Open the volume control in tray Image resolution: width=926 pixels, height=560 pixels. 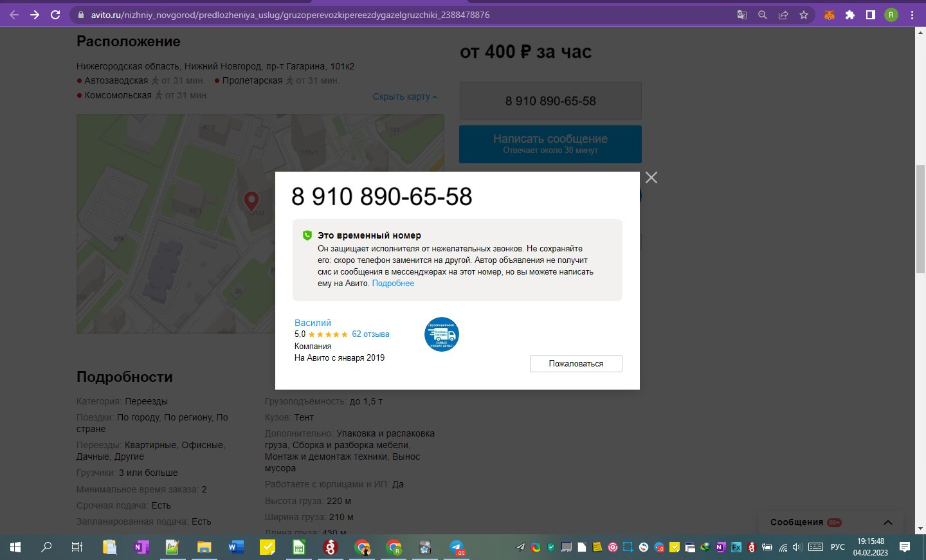(x=797, y=547)
